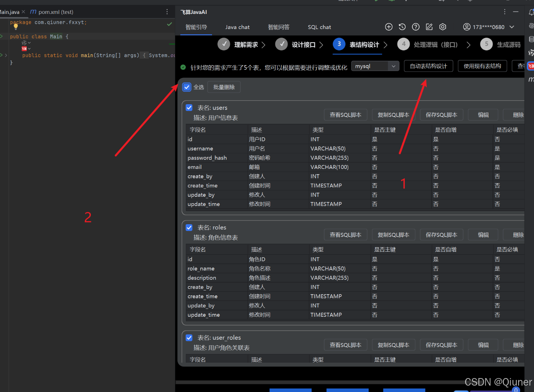Switch to the Java chat tab
Screen dimensions: 534x392
click(237, 27)
